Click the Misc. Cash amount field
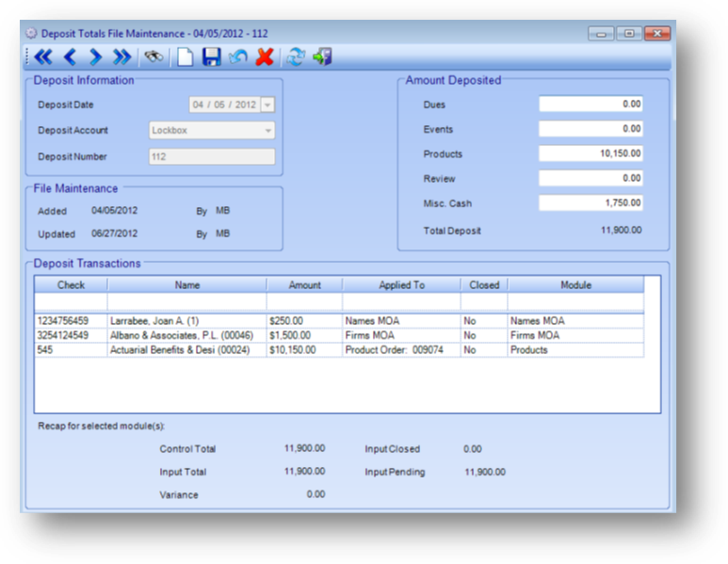728x564 pixels. click(x=590, y=202)
